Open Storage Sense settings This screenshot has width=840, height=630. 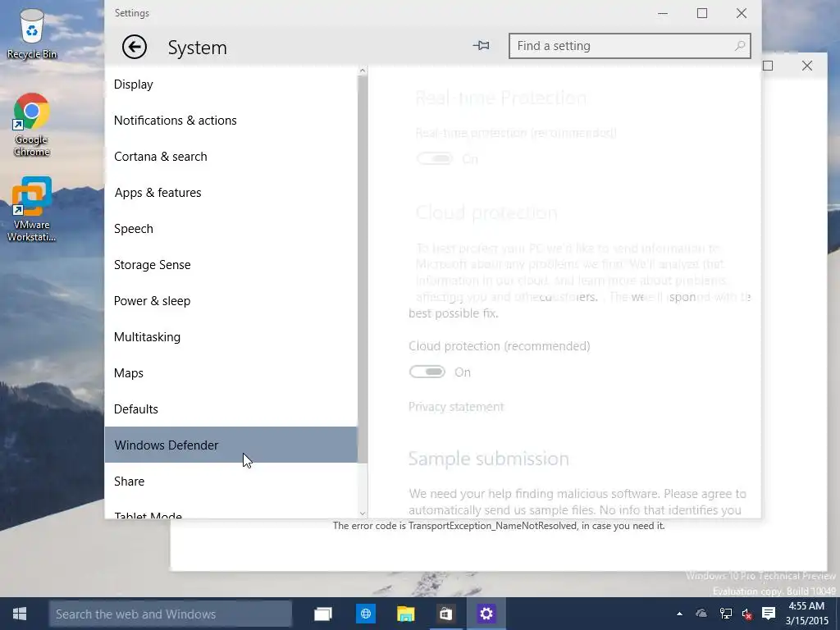coord(231,265)
